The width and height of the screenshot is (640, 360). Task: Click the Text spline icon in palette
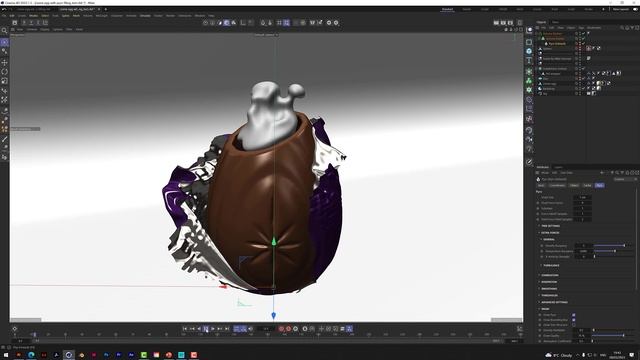coord(529,60)
